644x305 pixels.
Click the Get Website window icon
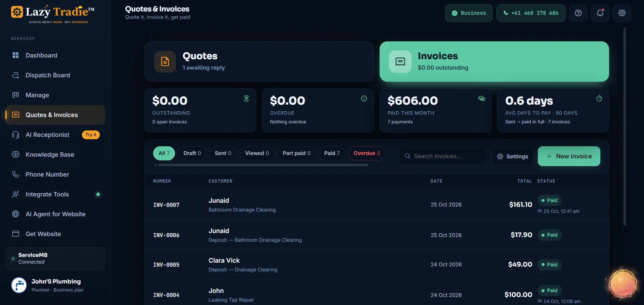[15, 234]
